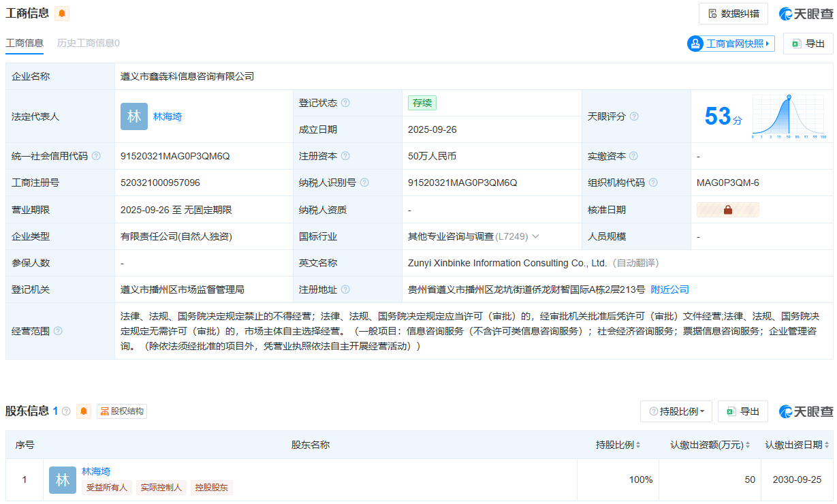Click the help icon next to 经营范围

[58, 331]
